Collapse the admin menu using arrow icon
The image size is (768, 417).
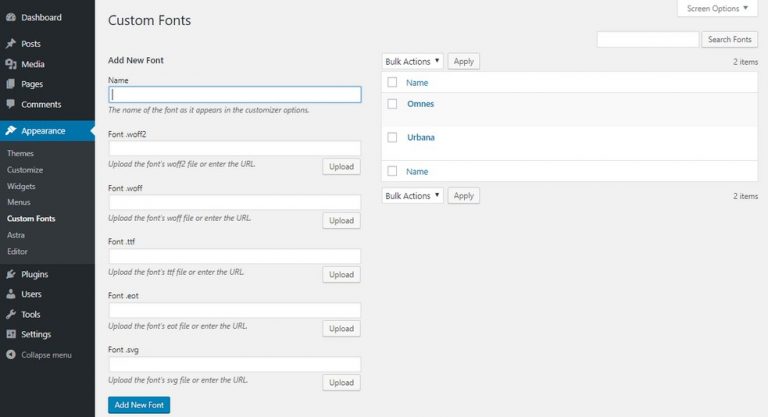11,354
